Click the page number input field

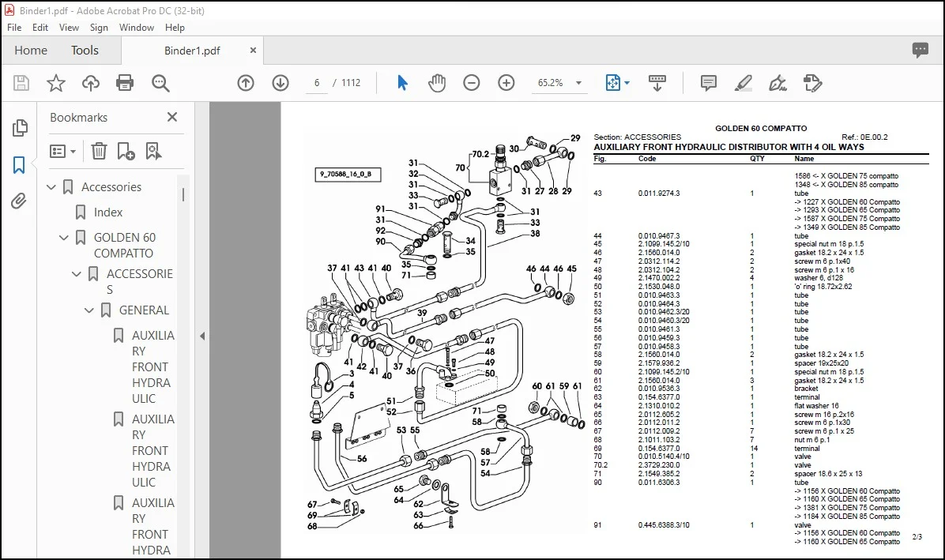316,82
